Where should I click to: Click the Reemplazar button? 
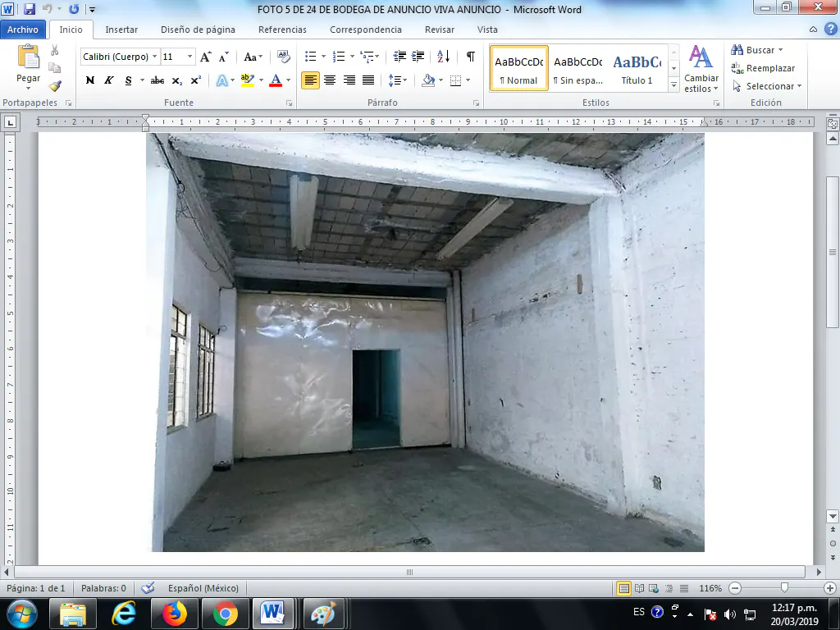coord(764,68)
